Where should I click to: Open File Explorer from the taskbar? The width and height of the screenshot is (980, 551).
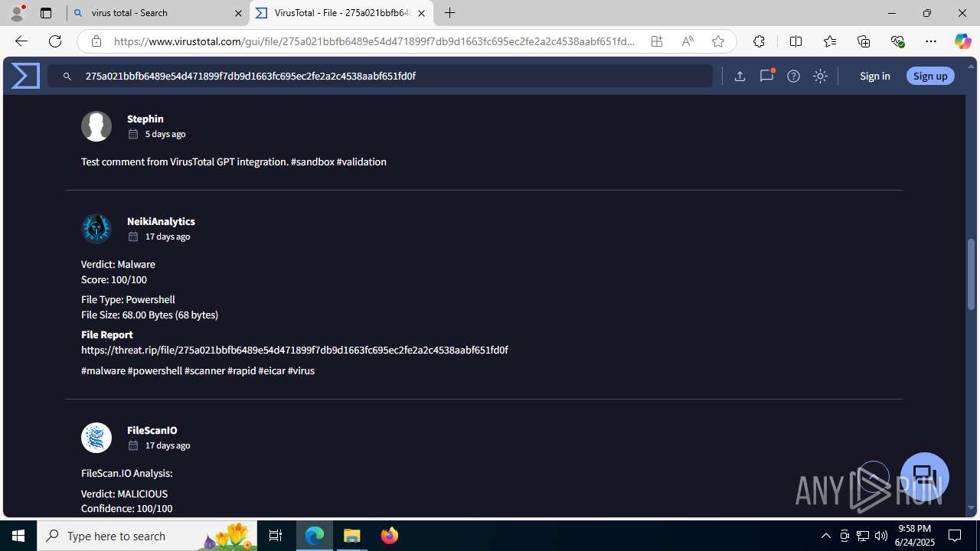352,536
